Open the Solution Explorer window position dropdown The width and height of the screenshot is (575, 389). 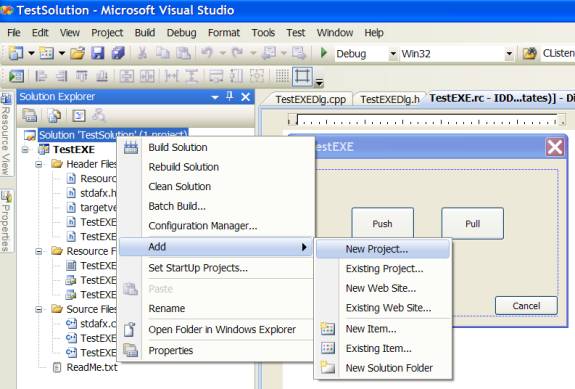(x=215, y=97)
